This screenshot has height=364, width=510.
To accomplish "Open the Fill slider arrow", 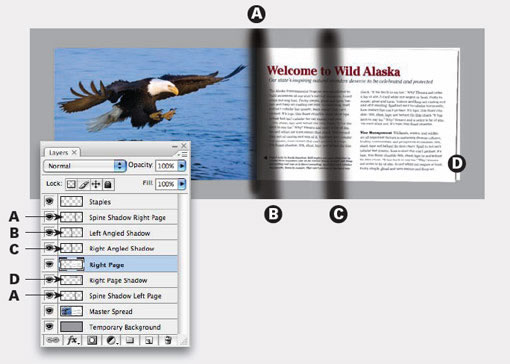I will point(182,184).
